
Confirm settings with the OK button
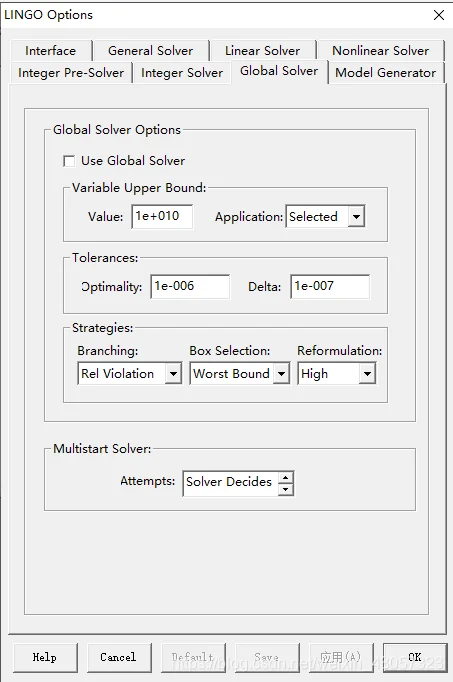click(415, 657)
